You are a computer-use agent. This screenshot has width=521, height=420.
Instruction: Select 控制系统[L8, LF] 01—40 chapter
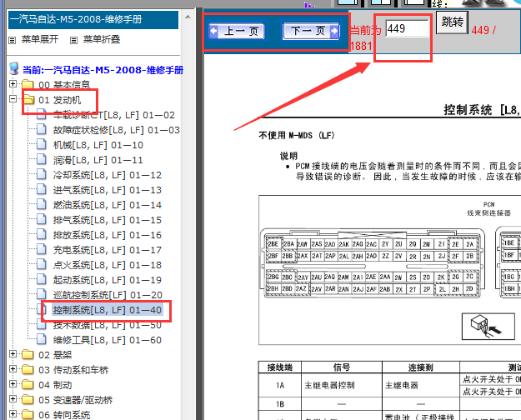[x=108, y=310]
